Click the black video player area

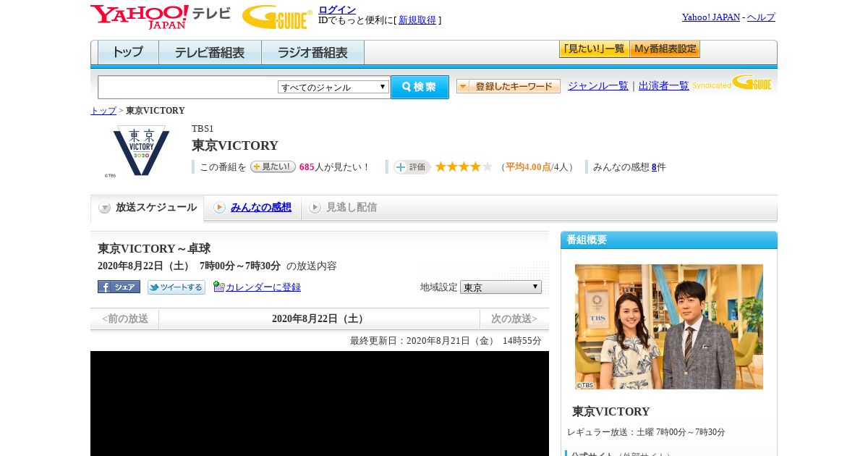click(320, 403)
